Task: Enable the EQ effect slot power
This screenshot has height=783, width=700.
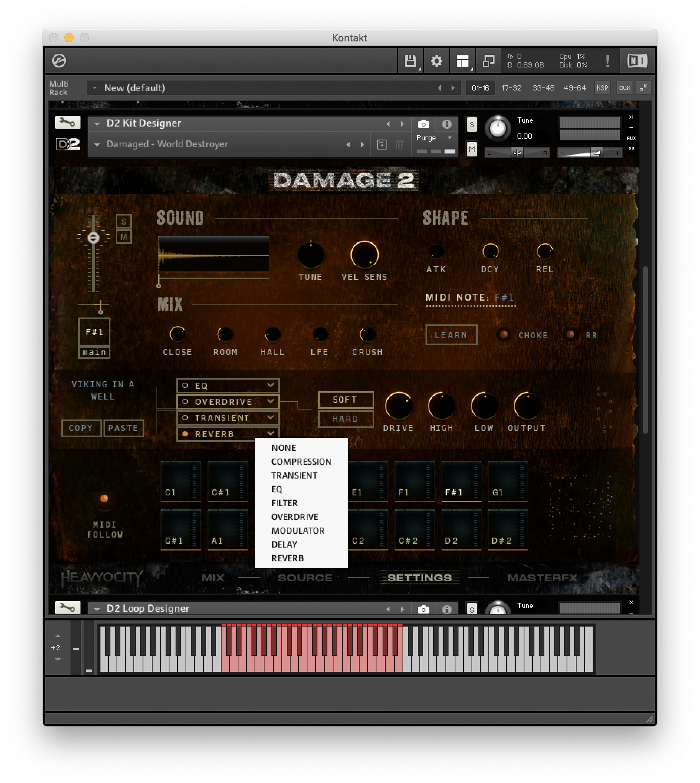Action: (x=185, y=385)
